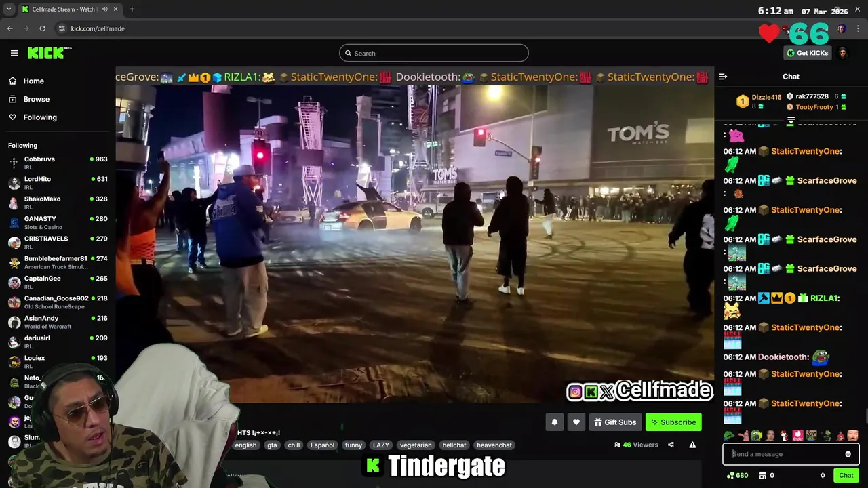
Task: Click the RIZLA1 username in chat
Action: tap(824, 298)
